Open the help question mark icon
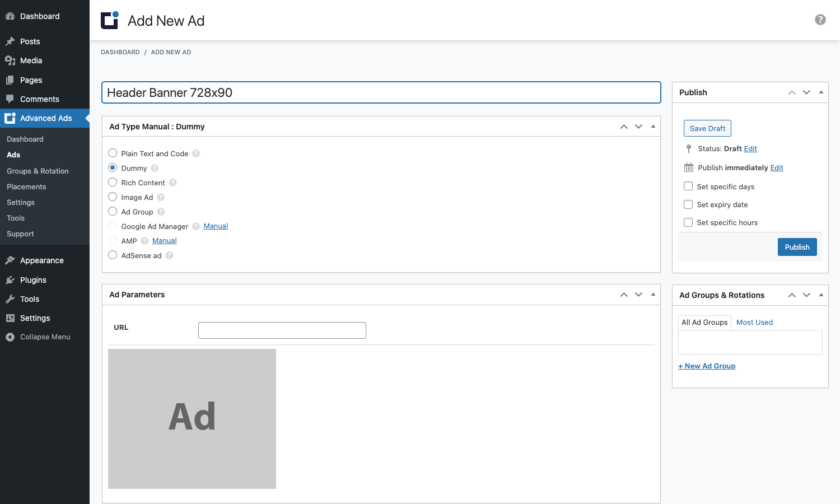The width and height of the screenshot is (840, 504). coord(820,20)
